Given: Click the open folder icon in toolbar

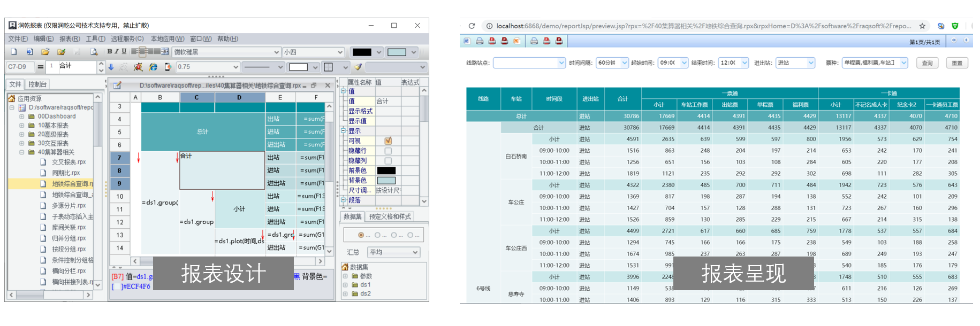Looking at the screenshot, I should (45, 52).
